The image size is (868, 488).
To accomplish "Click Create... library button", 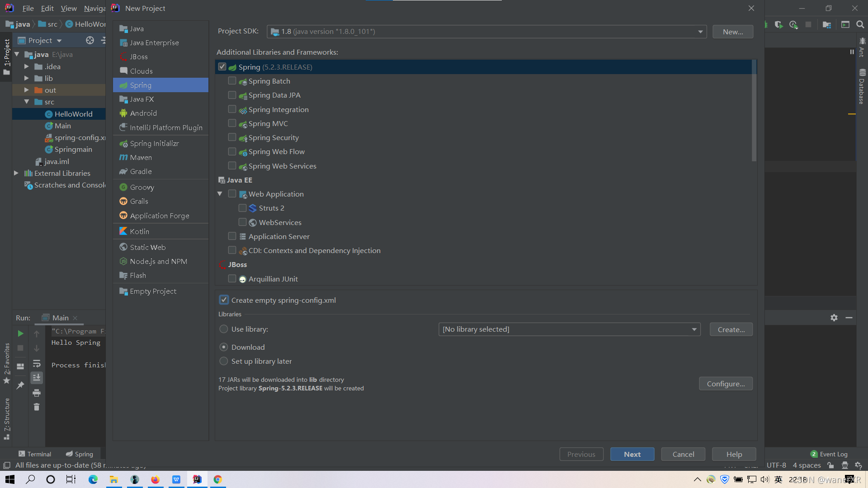I will tap(731, 329).
